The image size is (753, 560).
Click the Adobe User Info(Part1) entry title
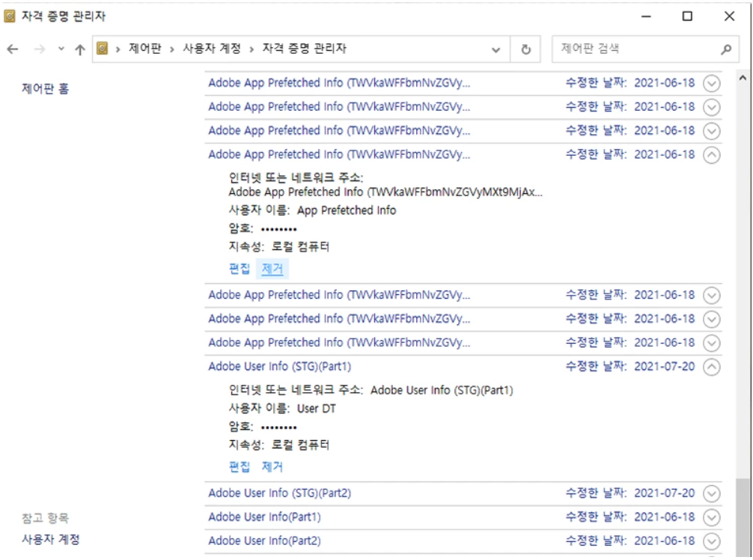(x=265, y=517)
